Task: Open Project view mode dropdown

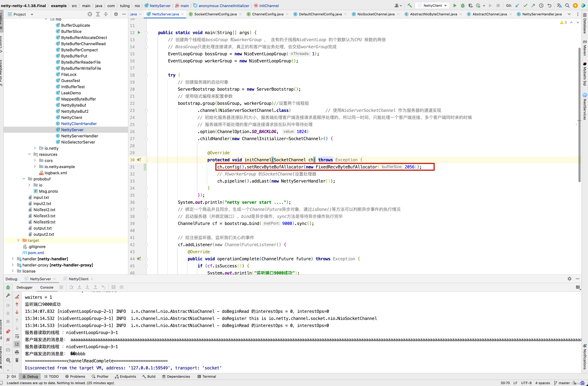Action: click(x=32, y=14)
